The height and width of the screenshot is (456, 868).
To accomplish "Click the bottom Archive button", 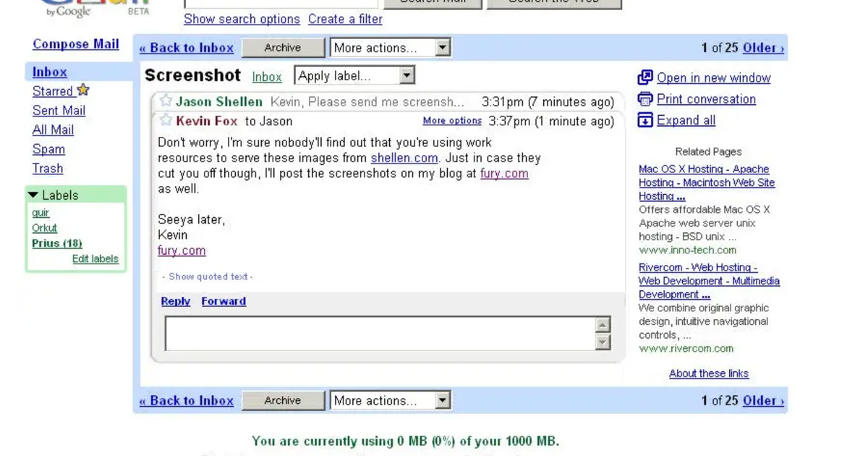I will point(283,400).
